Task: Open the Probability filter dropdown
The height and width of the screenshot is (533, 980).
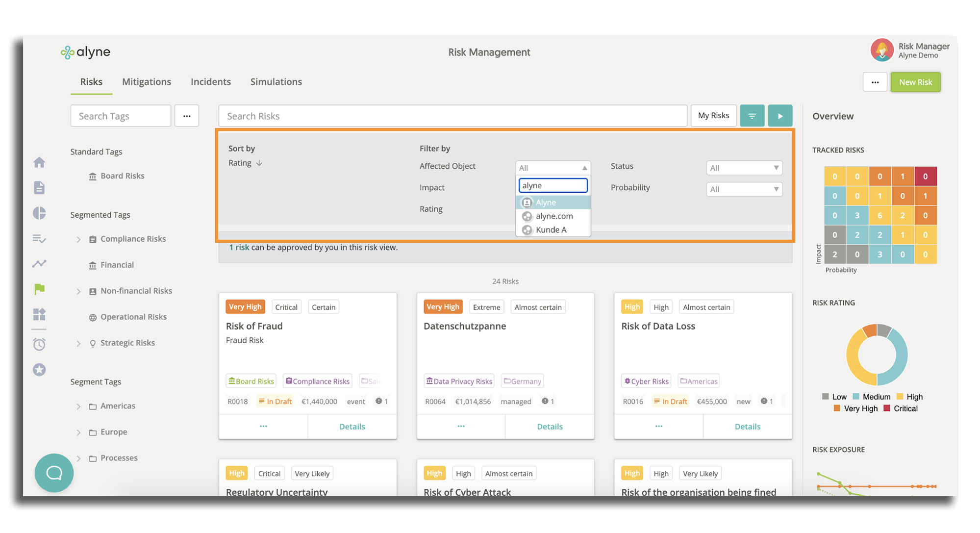Action: (x=744, y=189)
